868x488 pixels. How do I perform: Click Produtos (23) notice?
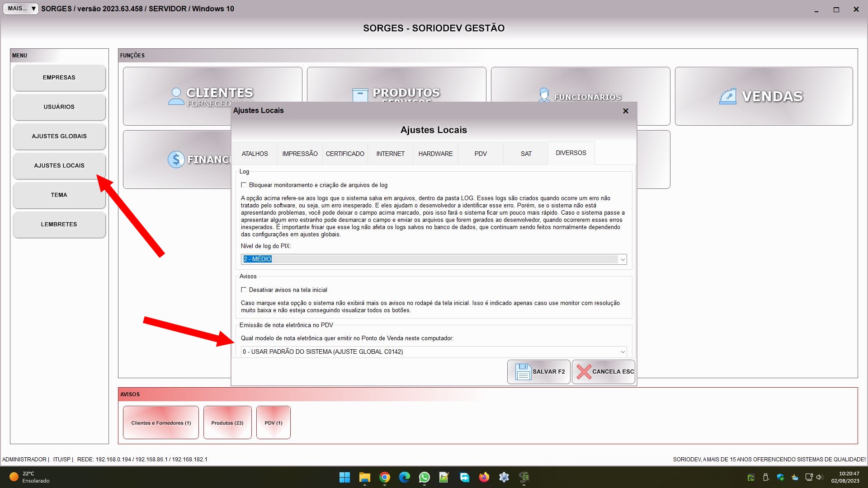pos(227,422)
